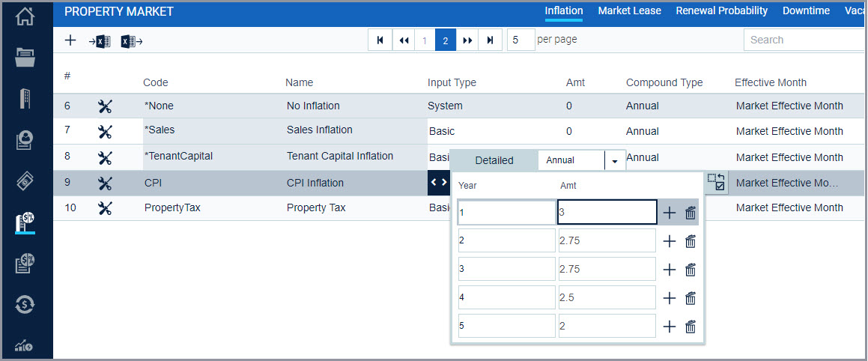Add a row after Year 2

670,241
